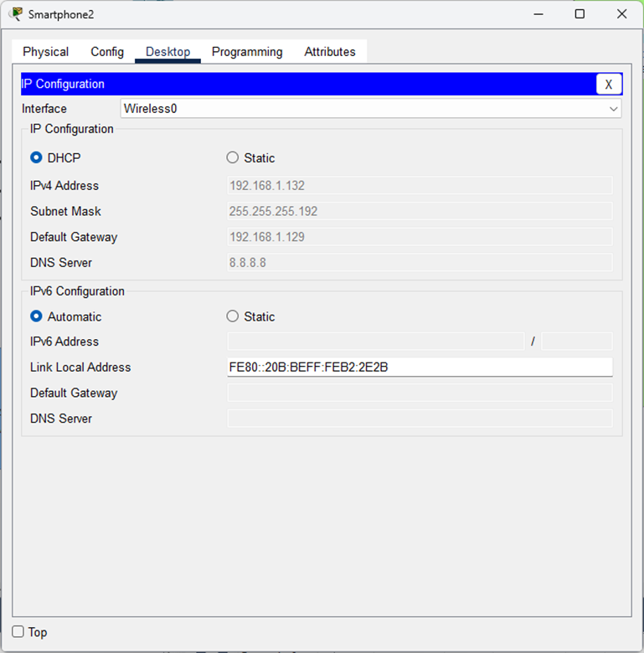Close the IP Configuration panel with X

click(609, 84)
